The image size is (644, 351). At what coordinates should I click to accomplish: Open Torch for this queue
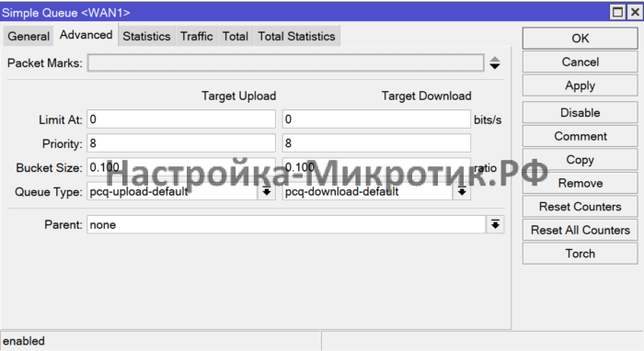580,254
